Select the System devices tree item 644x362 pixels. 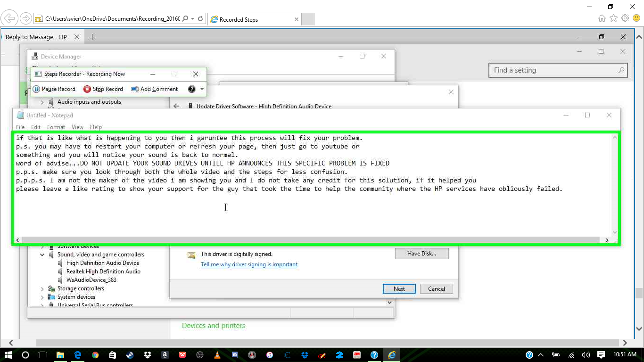pyautogui.click(x=76, y=297)
